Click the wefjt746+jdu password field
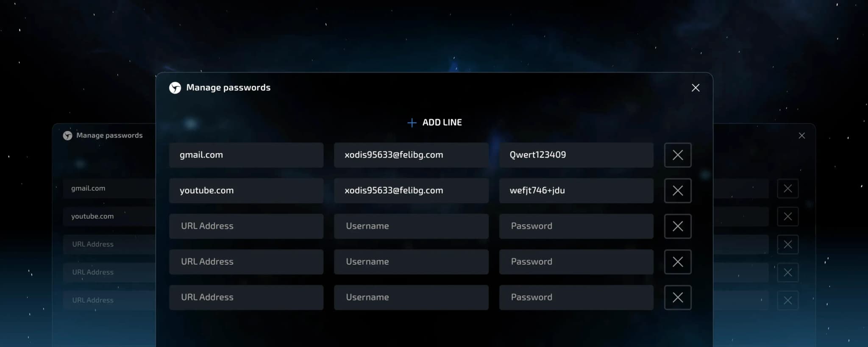 pyautogui.click(x=576, y=191)
